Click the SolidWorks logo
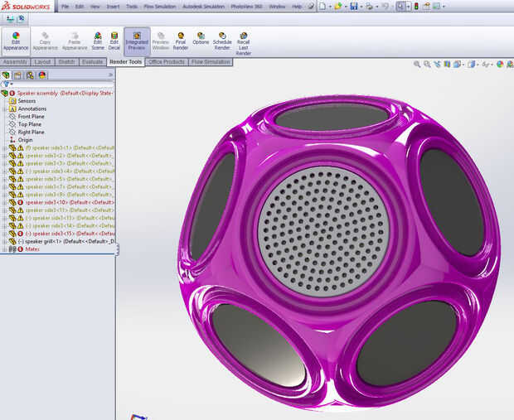 coord(27,7)
